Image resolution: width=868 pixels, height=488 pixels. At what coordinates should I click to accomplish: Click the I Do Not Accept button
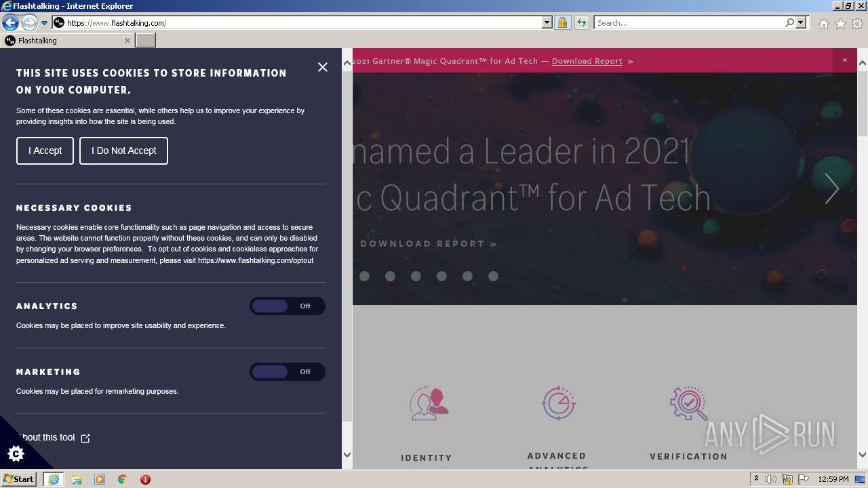pos(123,150)
